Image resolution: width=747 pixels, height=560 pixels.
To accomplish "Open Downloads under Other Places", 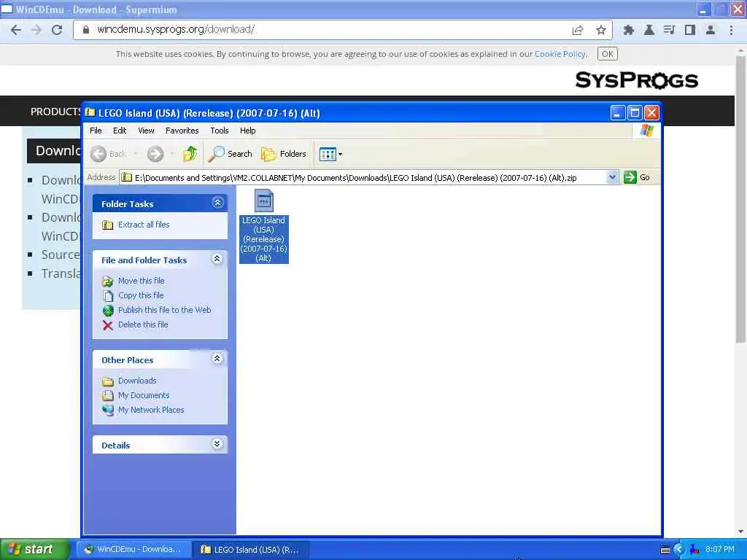I will [137, 381].
